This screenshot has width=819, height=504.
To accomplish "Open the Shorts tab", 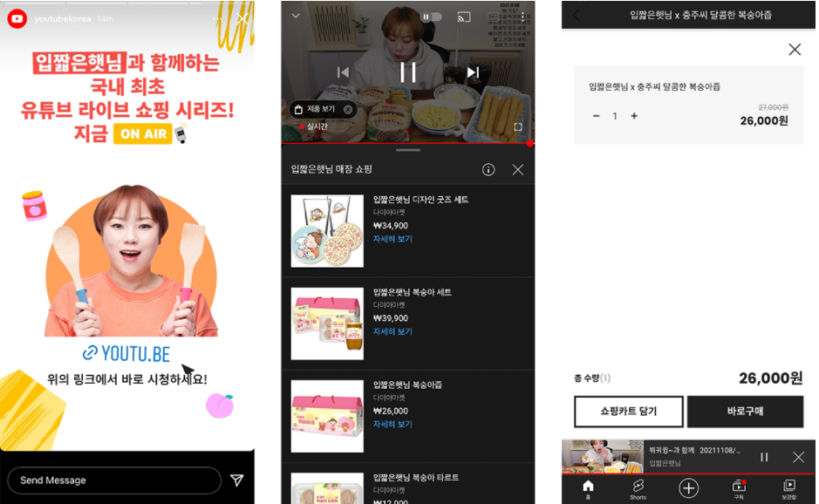I will coord(638,489).
